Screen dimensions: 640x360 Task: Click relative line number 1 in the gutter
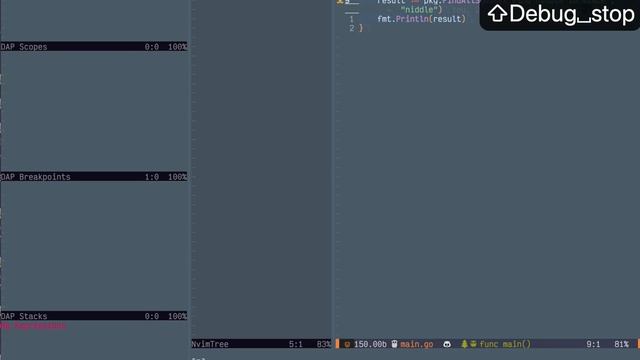[351, 19]
